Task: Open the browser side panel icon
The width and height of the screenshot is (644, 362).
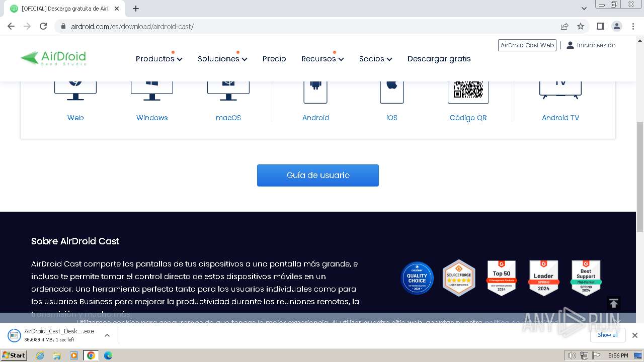Action: click(601, 26)
